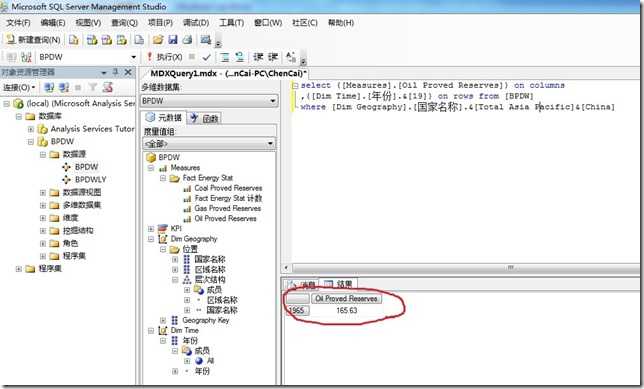Click the printer icon in top toolbar
The height and width of the screenshot is (389, 644).
pyautogui.click(x=187, y=40)
